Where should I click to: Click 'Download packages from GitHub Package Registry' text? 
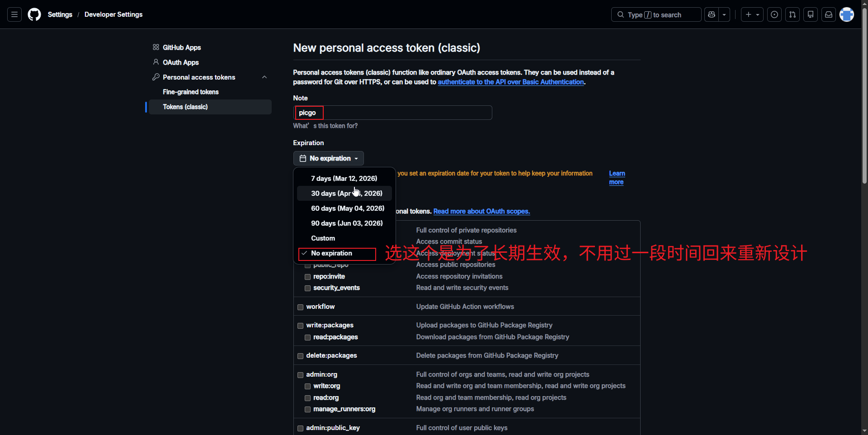(x=492, y=337)
